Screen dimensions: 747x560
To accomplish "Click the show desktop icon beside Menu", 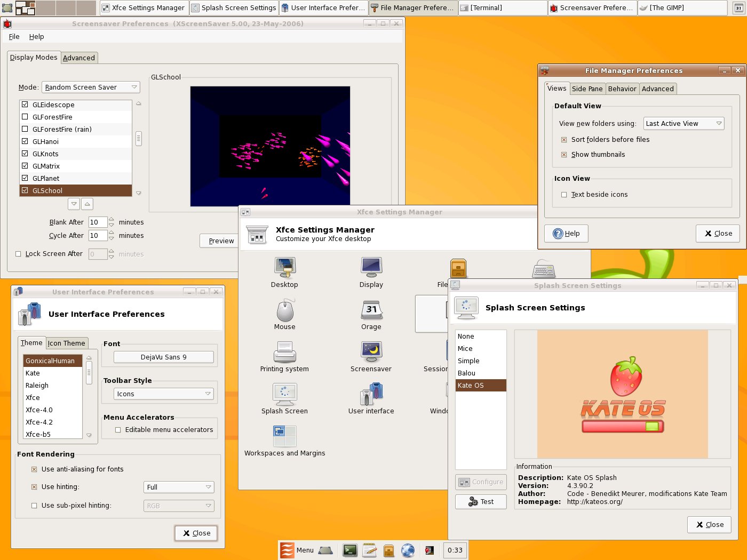I will point(325,550).
